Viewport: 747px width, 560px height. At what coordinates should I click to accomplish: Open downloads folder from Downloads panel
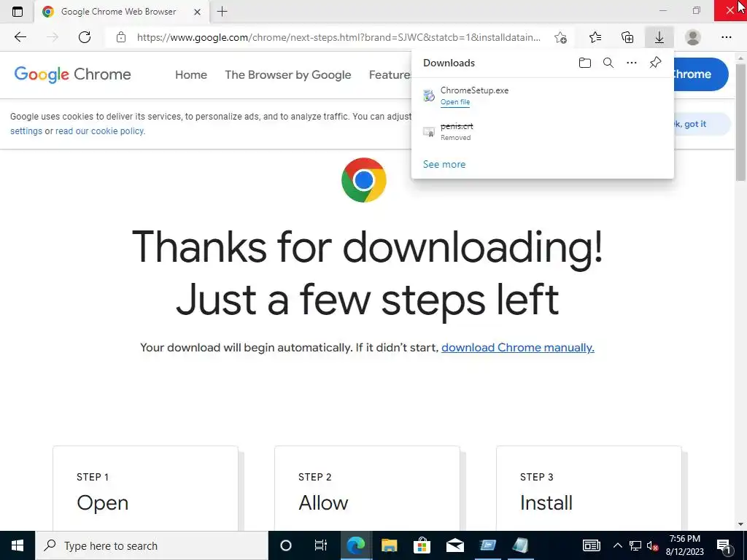585,63
